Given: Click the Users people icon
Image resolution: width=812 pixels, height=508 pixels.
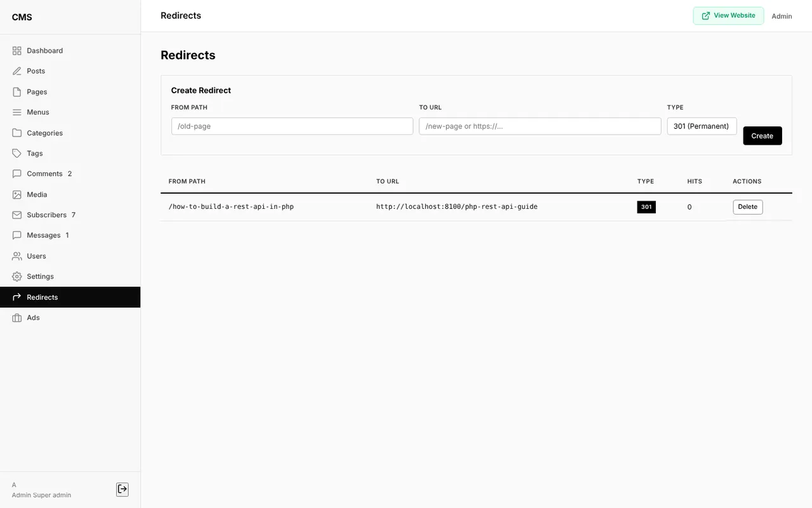Looking at the screenshot, I should tap(17, 256).
